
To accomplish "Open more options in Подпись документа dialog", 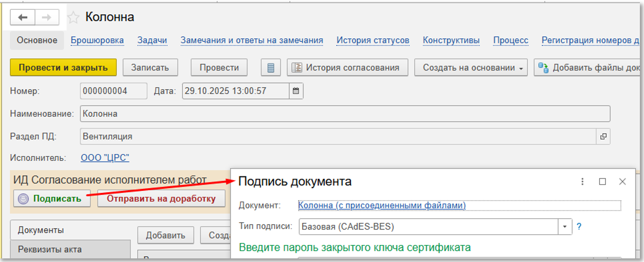I will [583, 182].
